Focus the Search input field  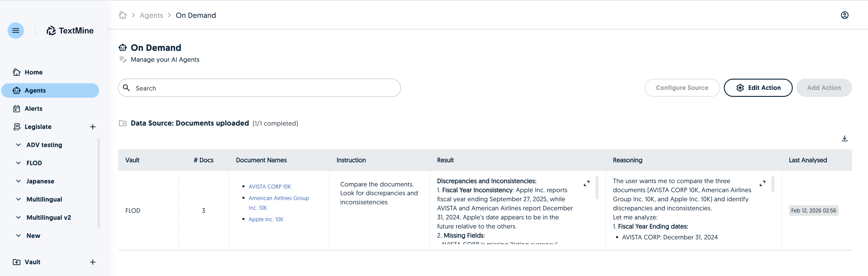[x=259, y=88]
